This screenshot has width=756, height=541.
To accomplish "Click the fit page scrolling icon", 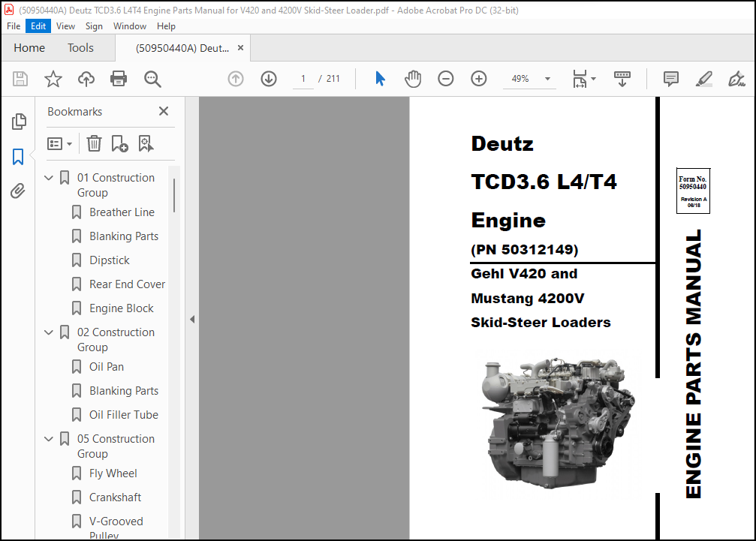I will point(580,79).
